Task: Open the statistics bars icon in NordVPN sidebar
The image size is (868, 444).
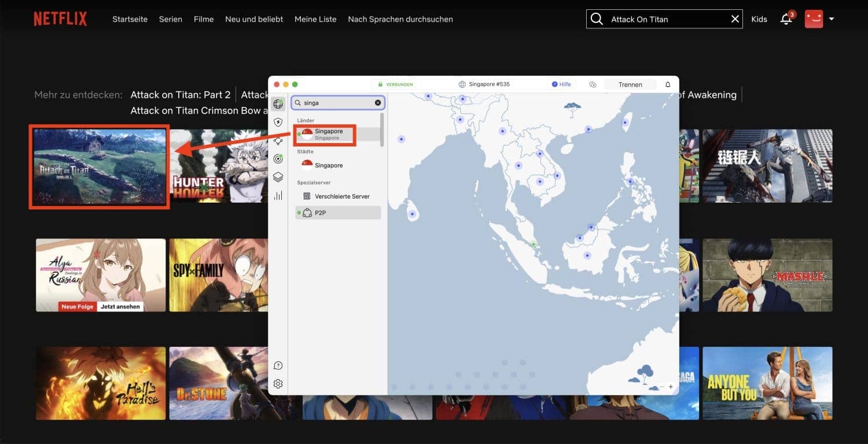Action: coord(278,196)
